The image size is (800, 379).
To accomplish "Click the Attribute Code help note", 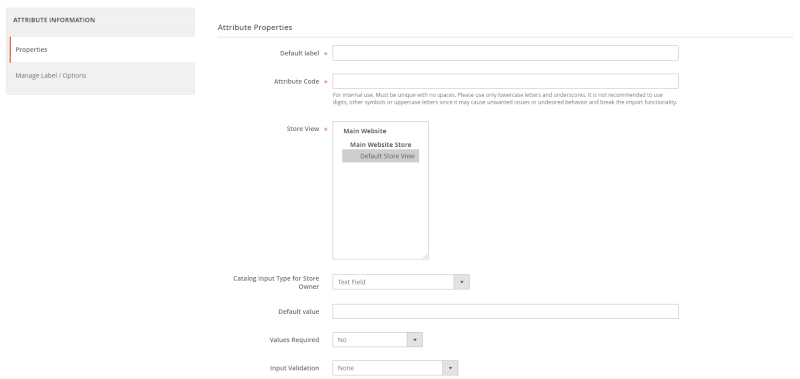I will tap(505, 98).
